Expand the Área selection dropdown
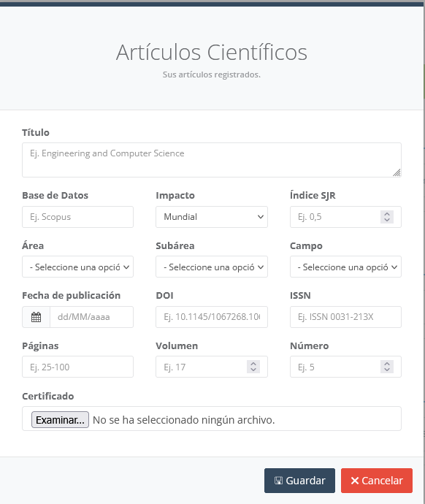 point(77,267)
